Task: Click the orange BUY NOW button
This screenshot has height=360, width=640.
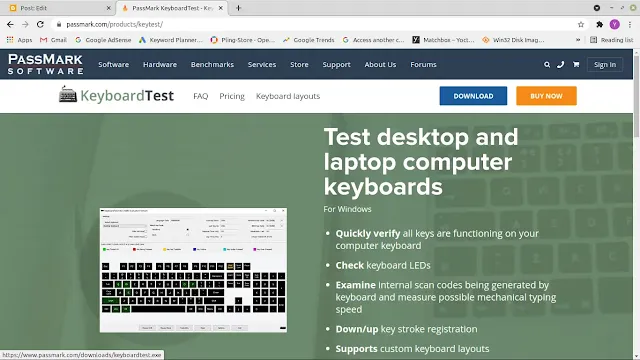Action: point(546,96)
